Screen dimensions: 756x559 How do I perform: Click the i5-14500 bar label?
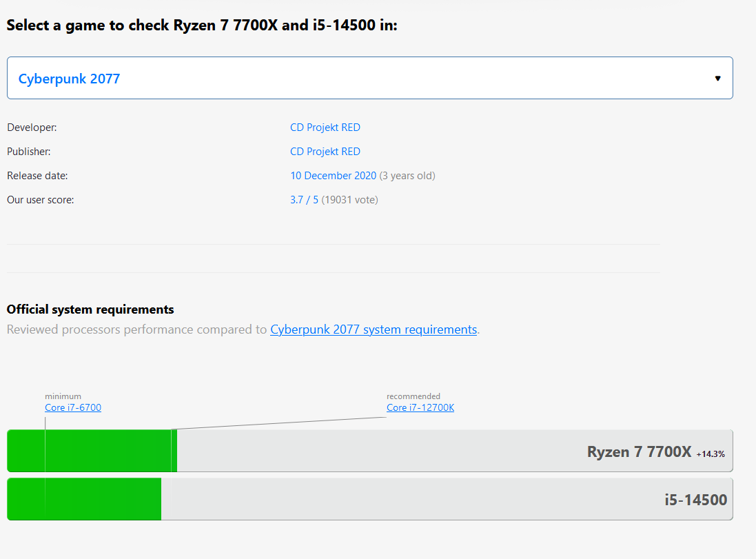695,500
